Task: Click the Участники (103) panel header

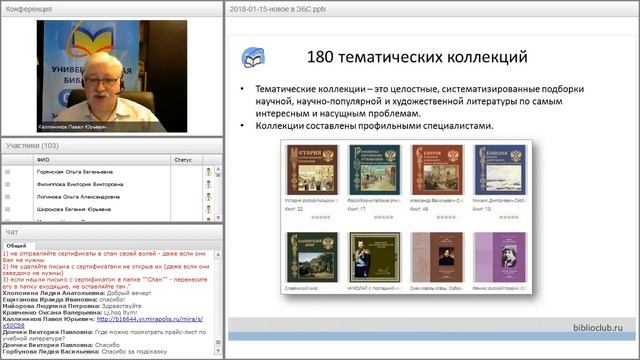Action: [x=112, y=146]
